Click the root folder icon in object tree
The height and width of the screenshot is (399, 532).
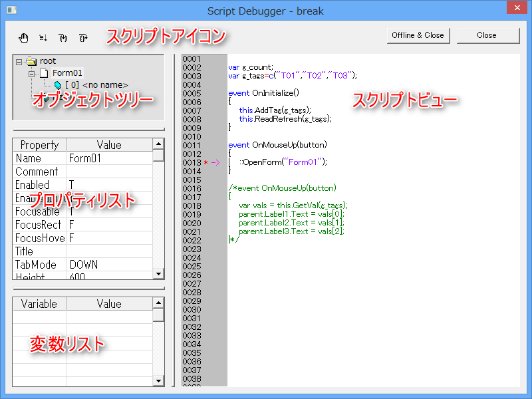(31, 61)
